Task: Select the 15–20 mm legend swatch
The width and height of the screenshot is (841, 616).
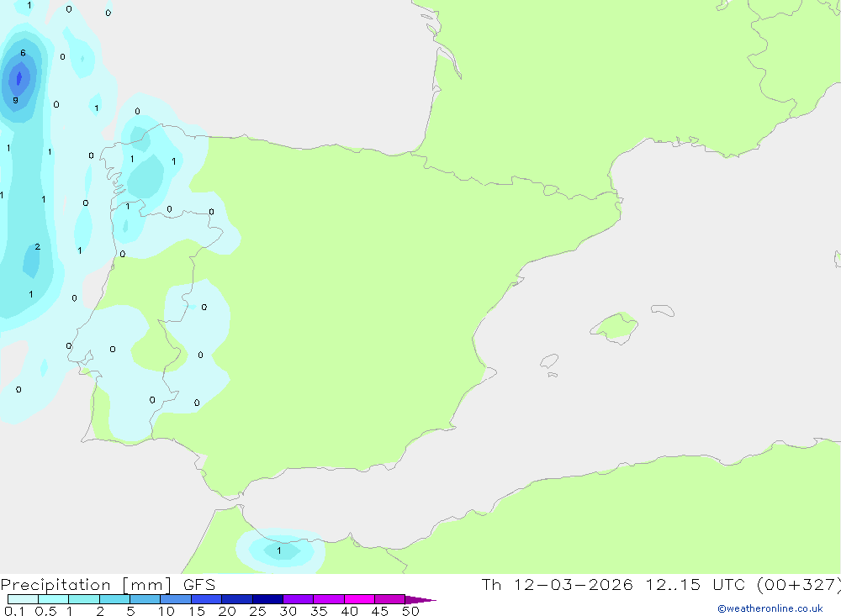Action: (207, 599)
